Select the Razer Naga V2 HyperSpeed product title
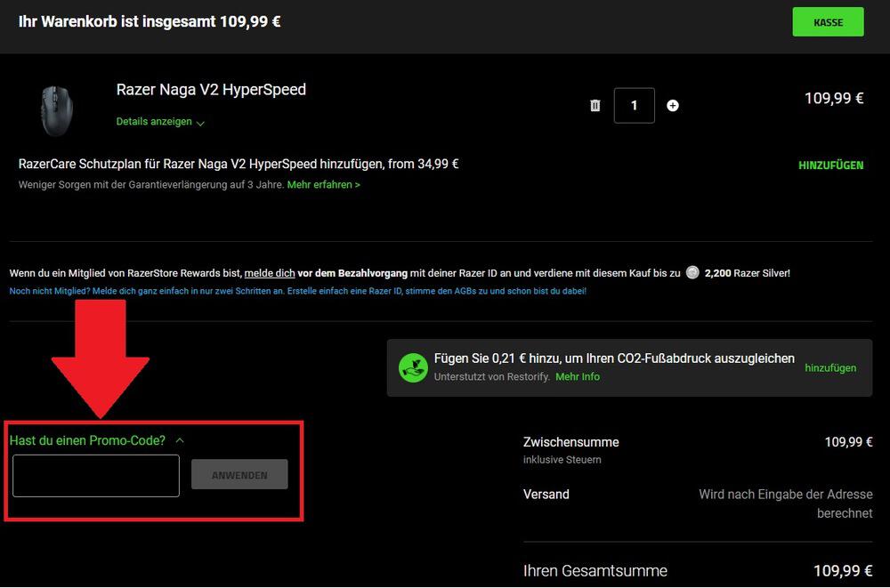Viewport: 890px width, 588px height. 211,89
